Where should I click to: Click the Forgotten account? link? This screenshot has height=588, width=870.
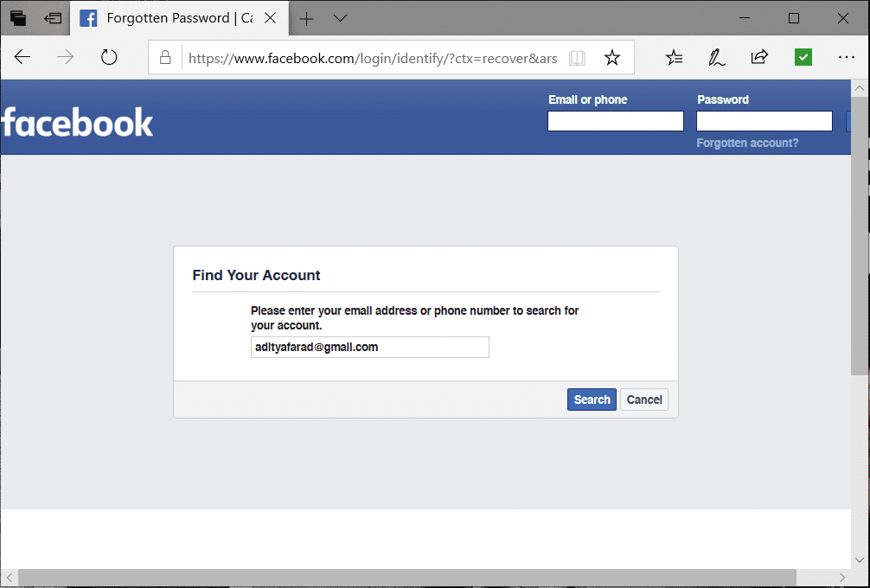click(747, 143)
